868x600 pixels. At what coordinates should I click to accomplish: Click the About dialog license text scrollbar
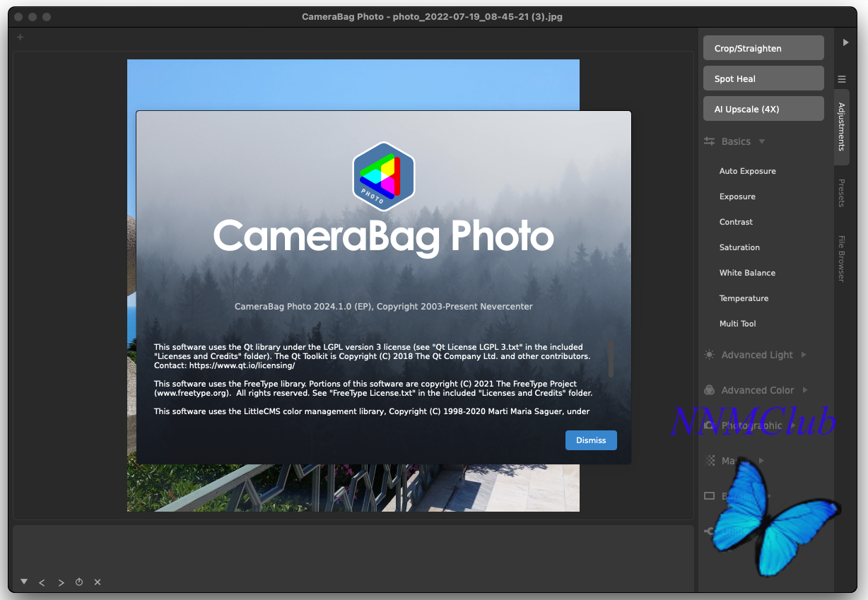(x=611, y=358)
